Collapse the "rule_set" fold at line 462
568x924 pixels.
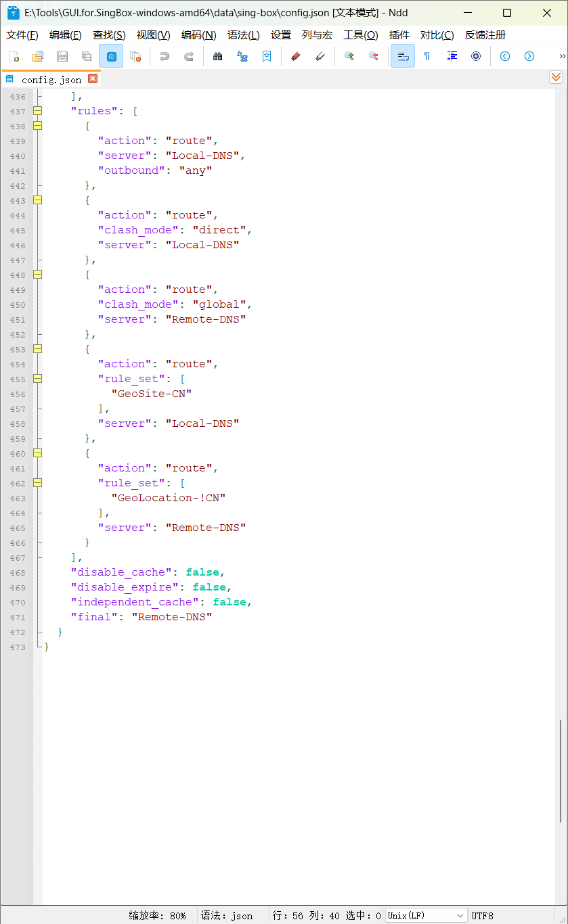pyautogui.click(x=38, y=483)
